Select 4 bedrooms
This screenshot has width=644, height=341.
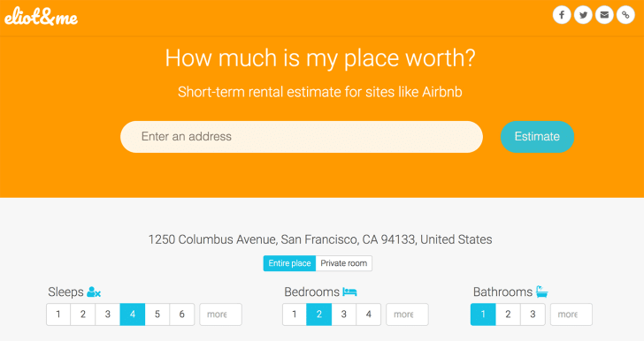click(x=368, y=314)
